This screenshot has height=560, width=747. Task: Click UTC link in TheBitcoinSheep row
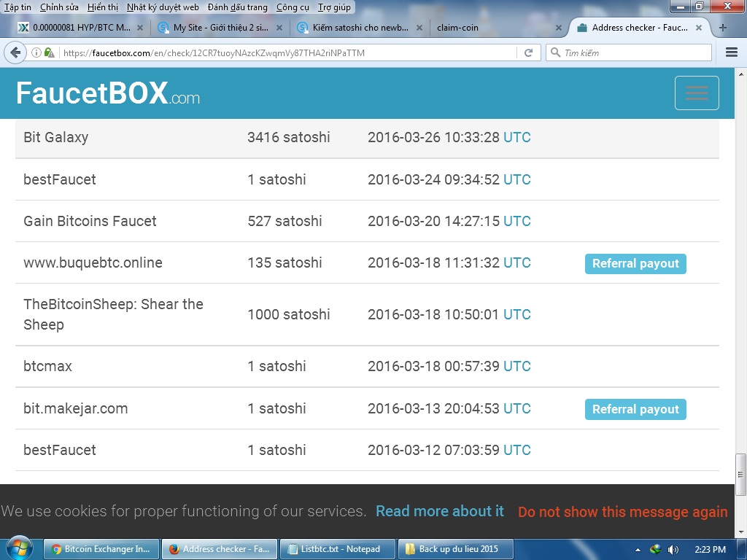pyautogui.click(x=517, y=314)
